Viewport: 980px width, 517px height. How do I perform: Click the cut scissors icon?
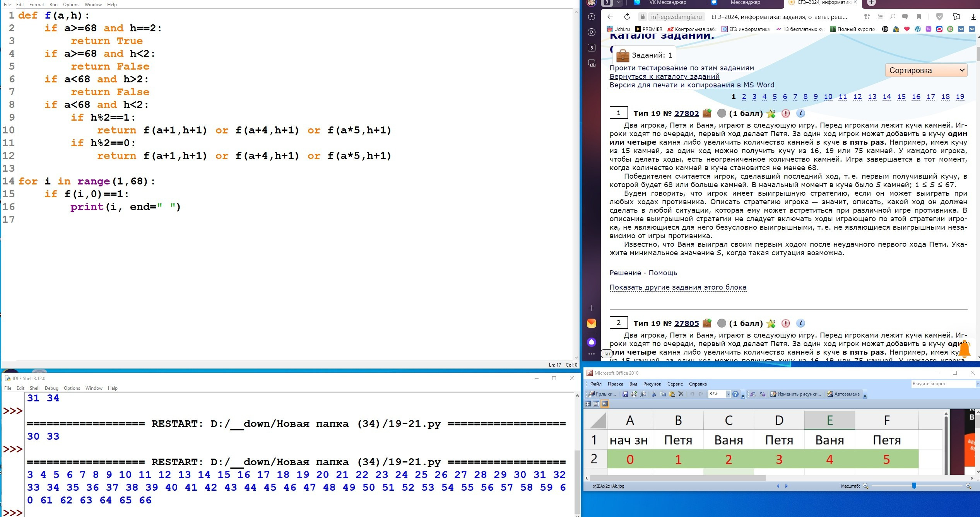(x=654, y=394)
